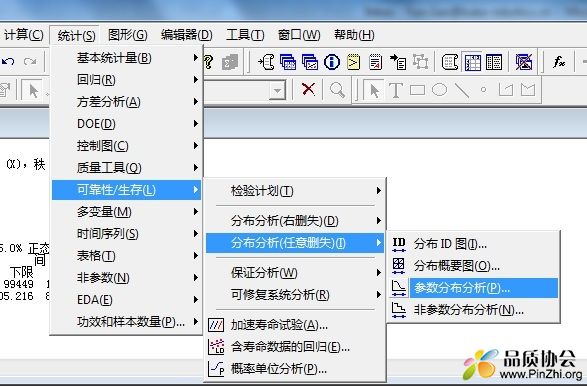Image resolution: width=587 pixels, height=386 pixels.
Task: Select the small marker dot tool
Action: coord(484,90)
